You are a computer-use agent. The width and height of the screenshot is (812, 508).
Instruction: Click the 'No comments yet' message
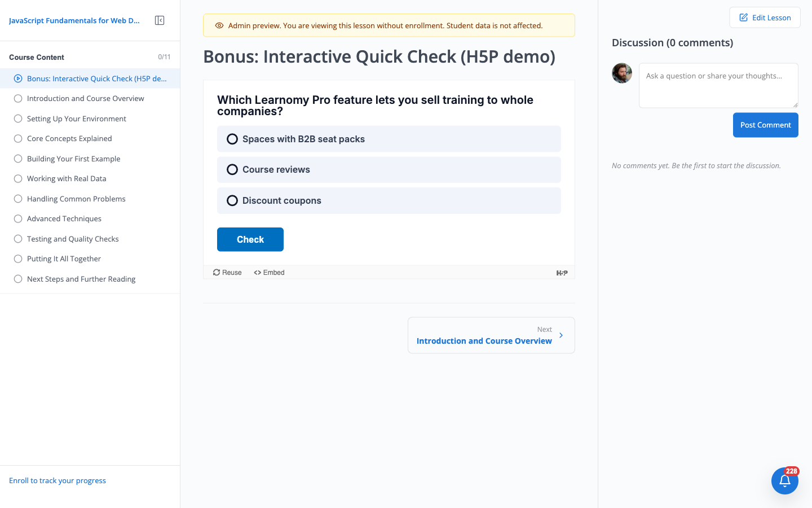(x=696, y=166)
